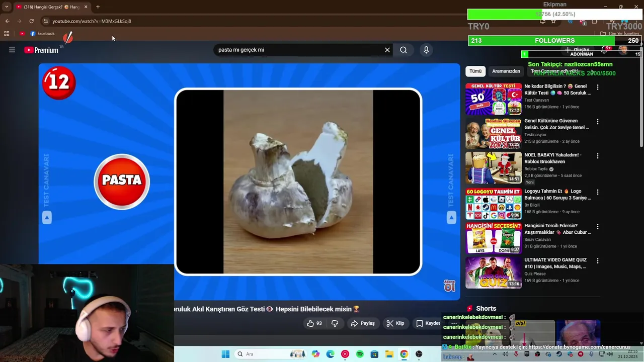Click the youtube.com URL address bar

click(92, 21)
